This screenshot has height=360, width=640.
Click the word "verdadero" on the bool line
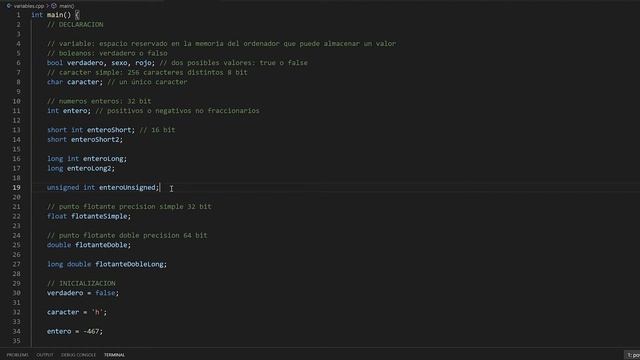pyautogui.click(x=85, y=63)
